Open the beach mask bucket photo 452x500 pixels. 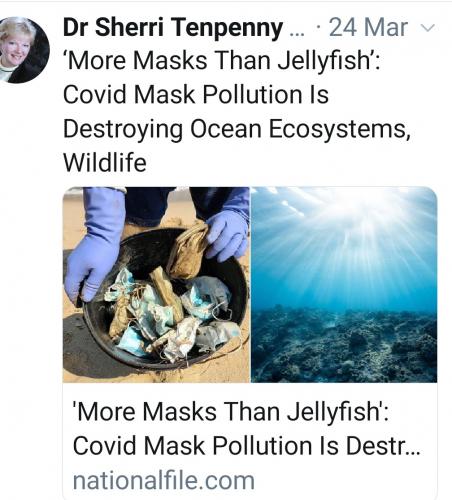(x=156, y=285)
